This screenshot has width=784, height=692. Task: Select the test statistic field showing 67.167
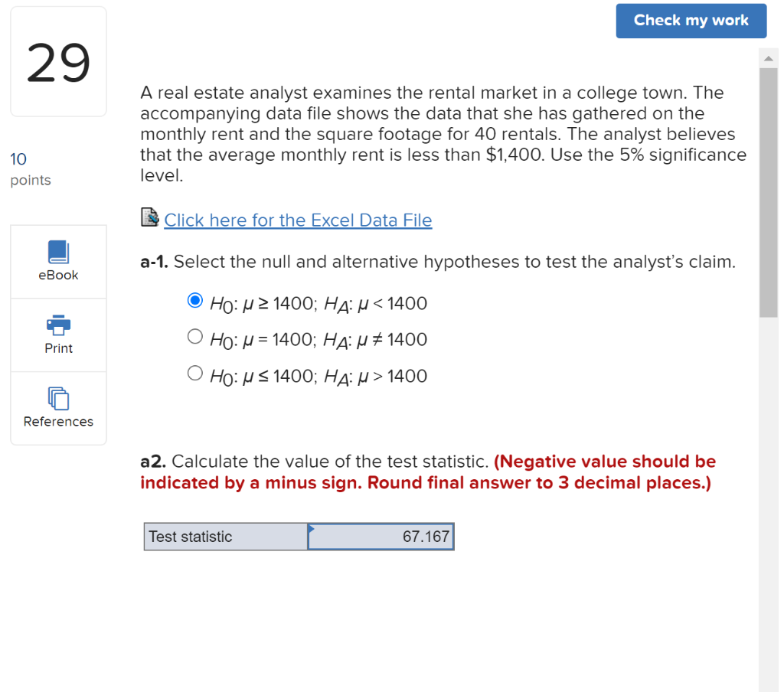pos(381,536)
